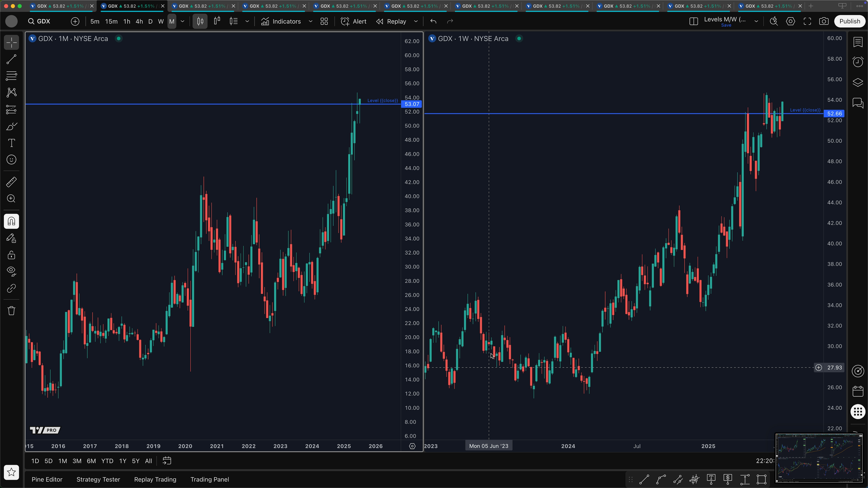Viewport: 868px width, 488px height.
Task: Select the text annotation tool
Action: point(12,143)
